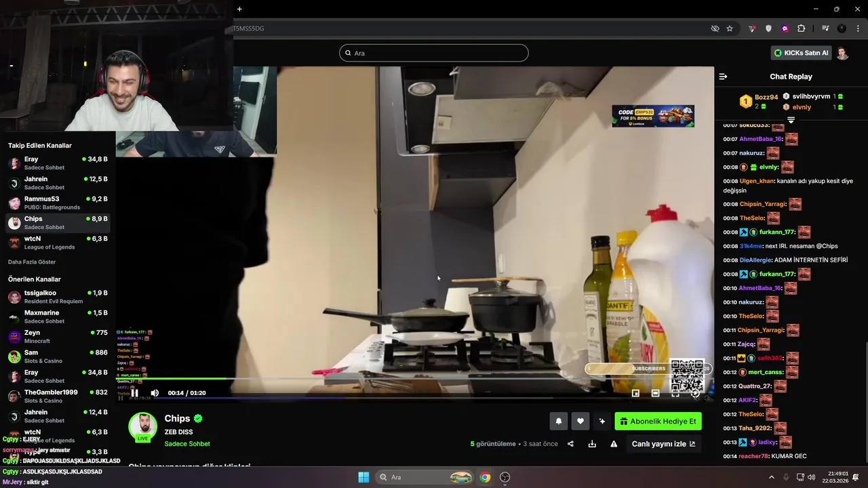The image size is (868, 488).
Task: Open the media control music icon
Action: point(825,28)
